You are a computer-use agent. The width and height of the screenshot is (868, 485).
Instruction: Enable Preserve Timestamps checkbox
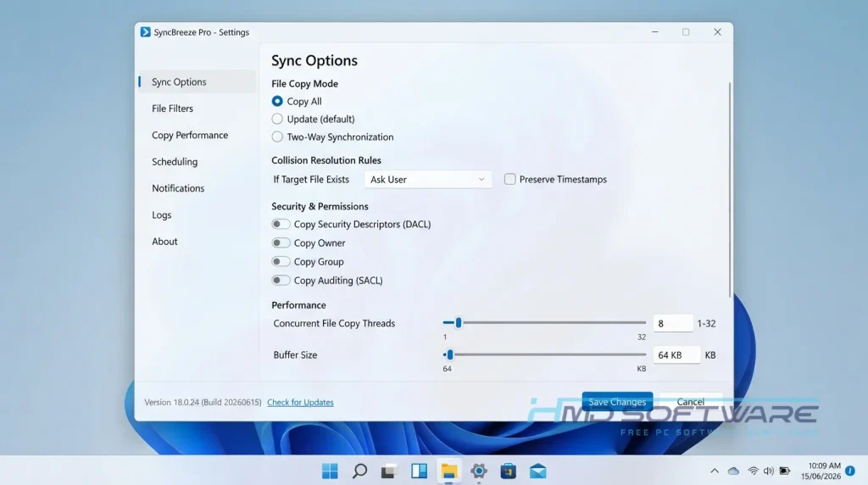coord(509,180)
